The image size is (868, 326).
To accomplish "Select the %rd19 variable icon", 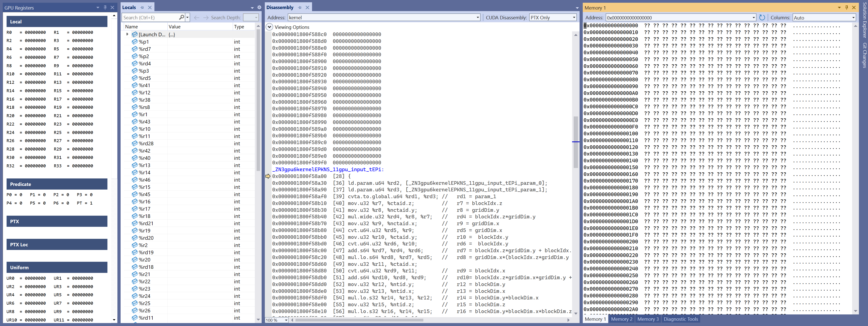I will click(x=134, y=252).
